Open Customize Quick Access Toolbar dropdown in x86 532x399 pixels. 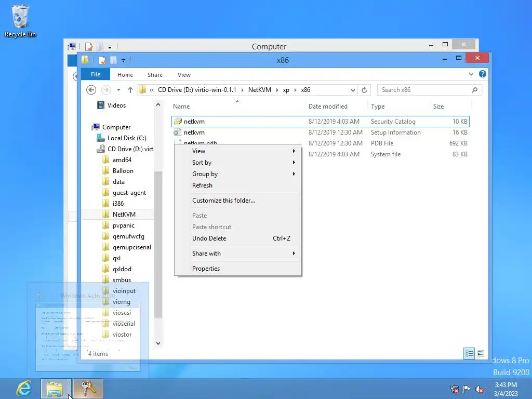[x=123, y=61]
